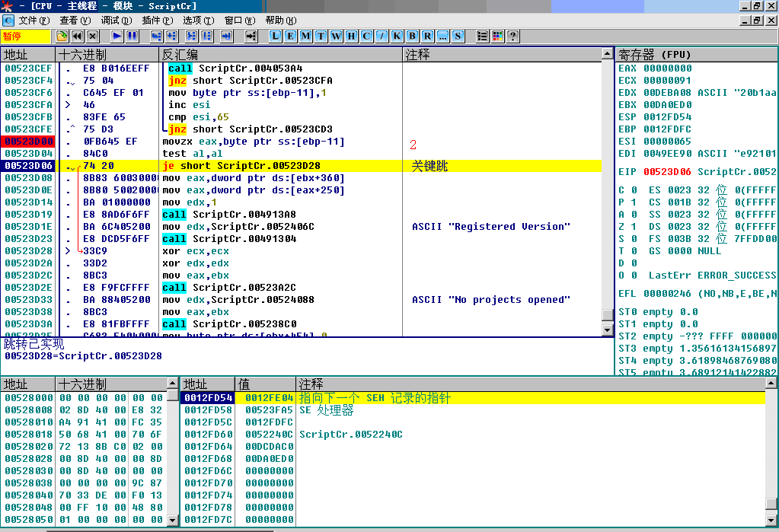Viewport: 779px width, 532px height.
Task: Restart the debugged program with the rewind icon
Action: click(77, 37)
